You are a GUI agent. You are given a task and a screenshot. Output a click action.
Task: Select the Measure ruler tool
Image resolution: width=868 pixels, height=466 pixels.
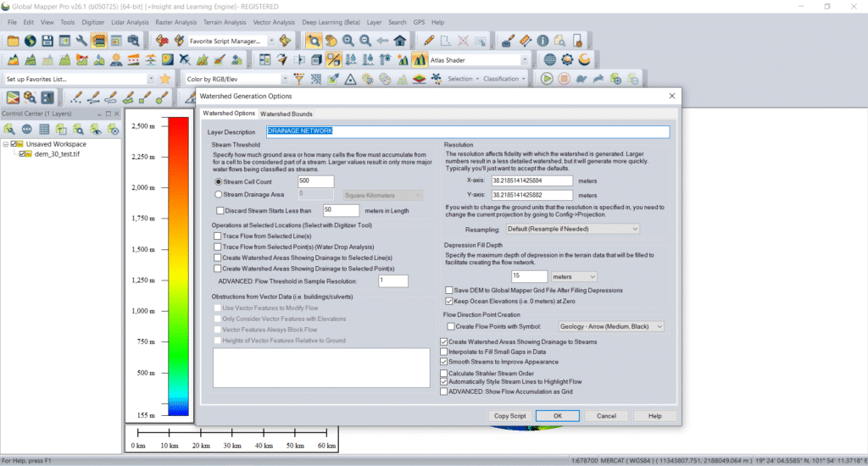coord(526,41)
